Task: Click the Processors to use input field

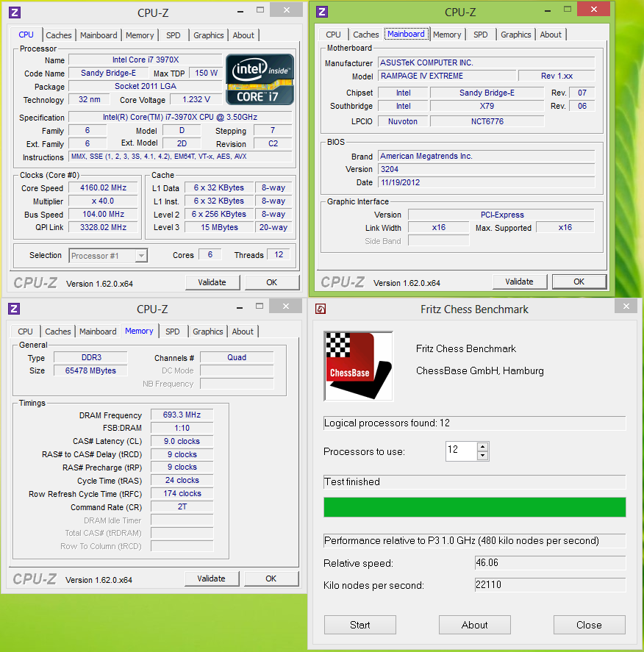Action: 462,451
